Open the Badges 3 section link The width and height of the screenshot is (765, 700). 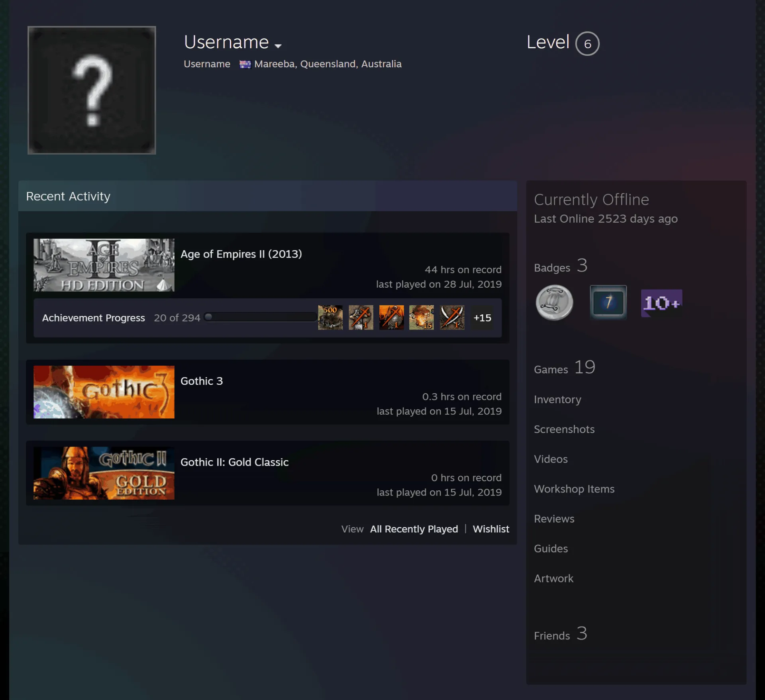tap(561, 266)
